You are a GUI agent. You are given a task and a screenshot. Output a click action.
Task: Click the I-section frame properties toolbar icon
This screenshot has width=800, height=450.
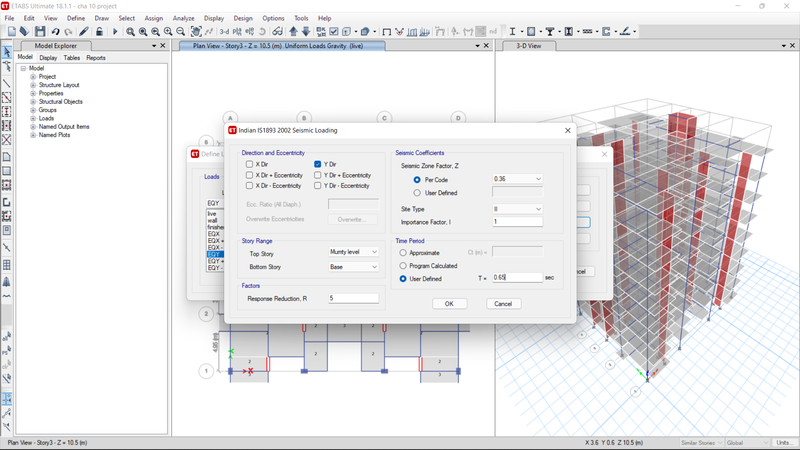(x=512, y=32)
